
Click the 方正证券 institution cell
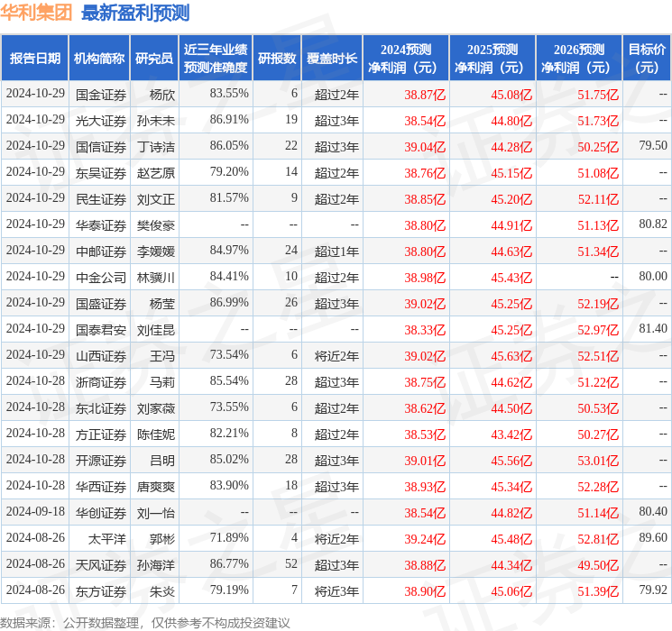pos(101,434)
